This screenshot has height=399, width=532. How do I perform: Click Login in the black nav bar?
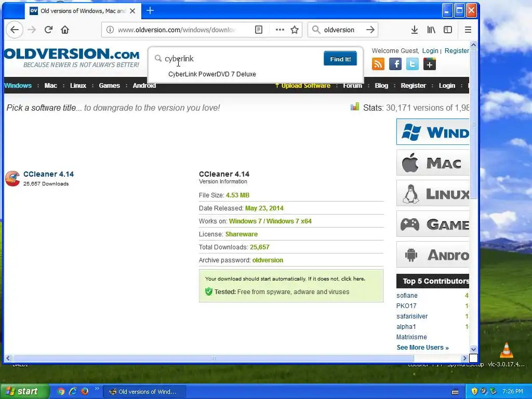(447, 86)
